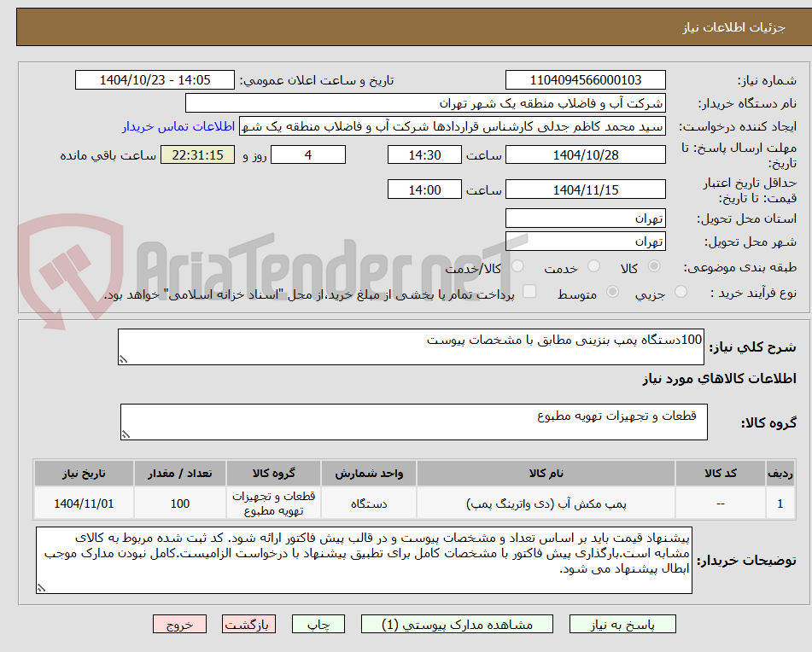Click the resize arrow icon in the توضیحات خریدار box
Screen dimensions: 812x652
(x=40, y=585)
